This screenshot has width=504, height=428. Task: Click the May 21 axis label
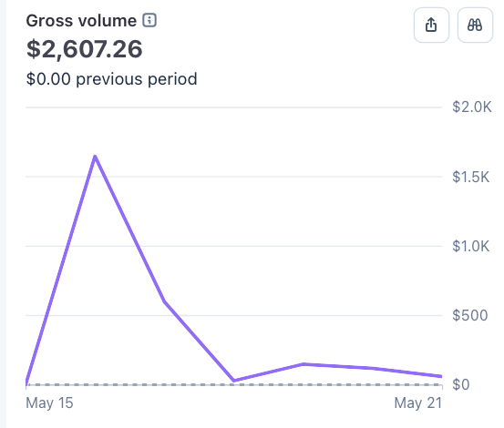coord(418,403)
